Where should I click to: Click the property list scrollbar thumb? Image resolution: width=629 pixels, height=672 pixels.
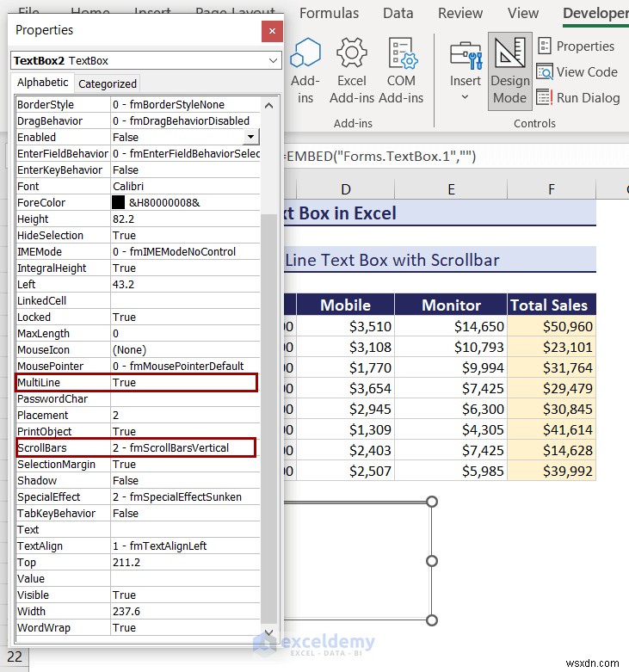(x=269, y=418)
